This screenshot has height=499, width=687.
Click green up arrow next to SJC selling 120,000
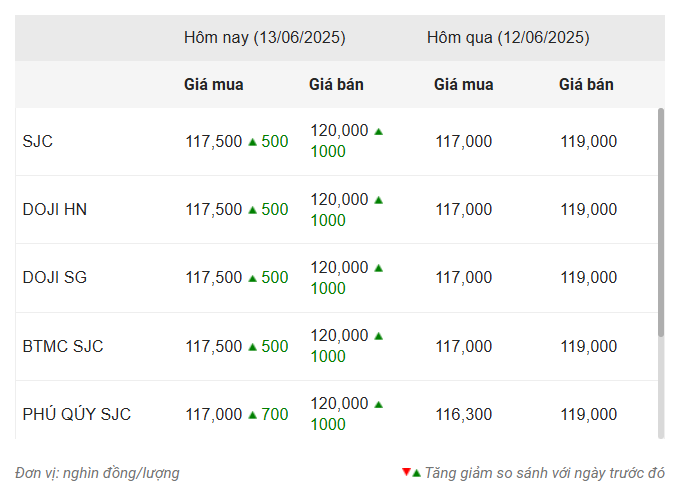pos(379,131)
